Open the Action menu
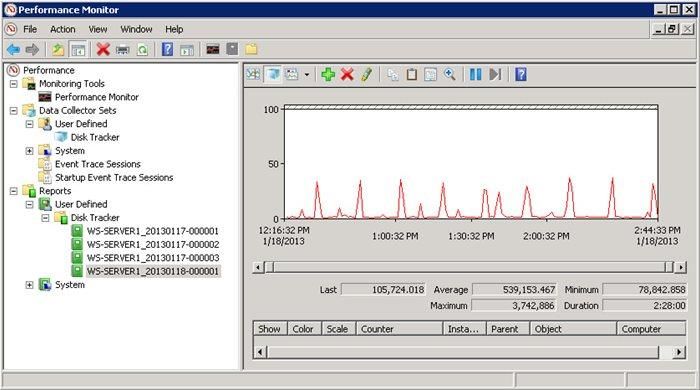700x390 pixels. (x=62, y=29)
